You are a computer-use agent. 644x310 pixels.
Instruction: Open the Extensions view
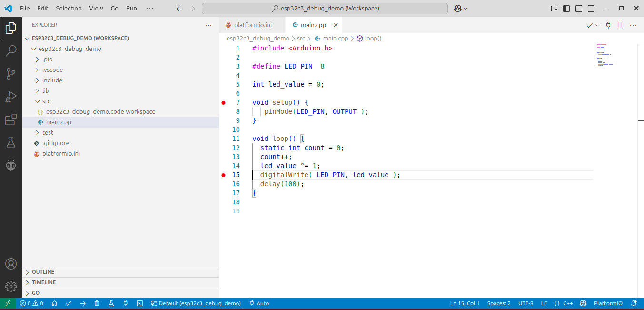click(11, 120)
